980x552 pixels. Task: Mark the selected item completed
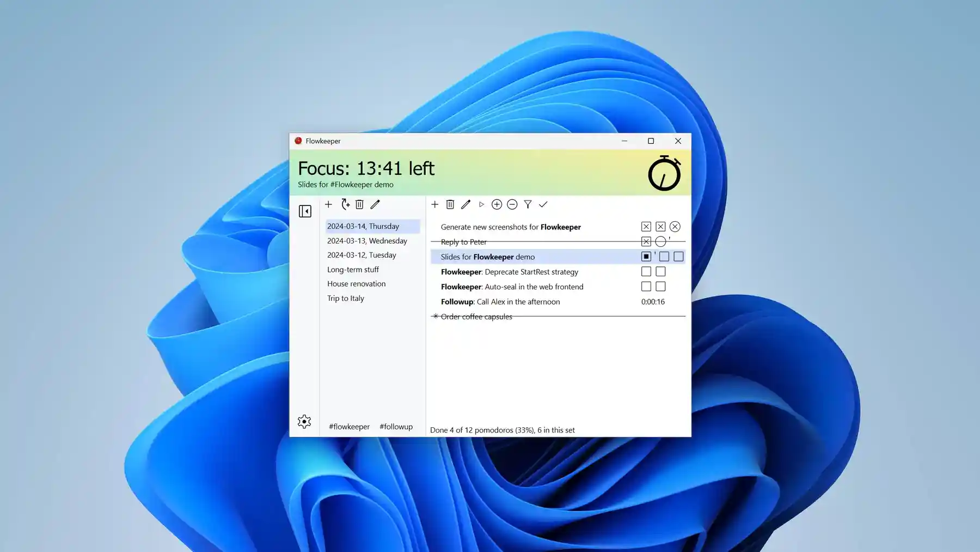pyautogui.click(x=543, y=204)
